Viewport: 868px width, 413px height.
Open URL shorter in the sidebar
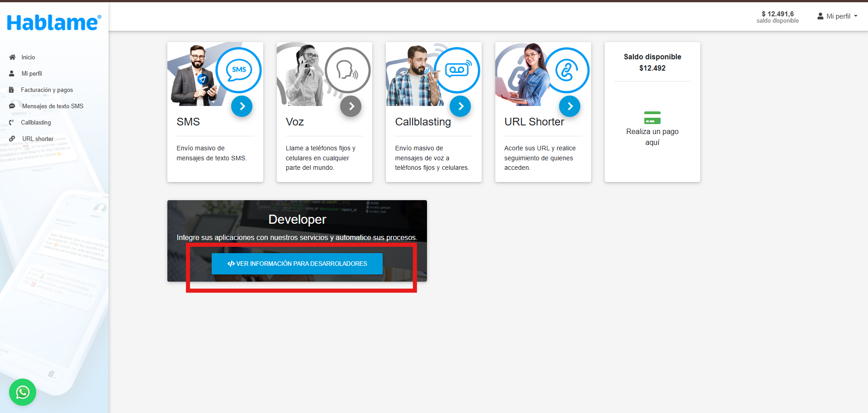click(x=38, y=139)
